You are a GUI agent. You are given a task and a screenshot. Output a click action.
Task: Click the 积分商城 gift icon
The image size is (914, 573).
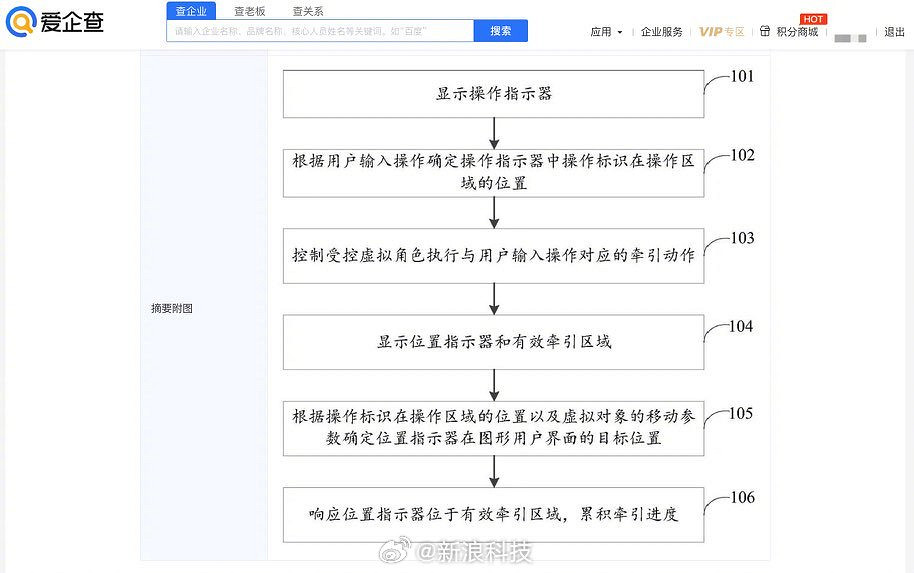[x=765, y=31]
